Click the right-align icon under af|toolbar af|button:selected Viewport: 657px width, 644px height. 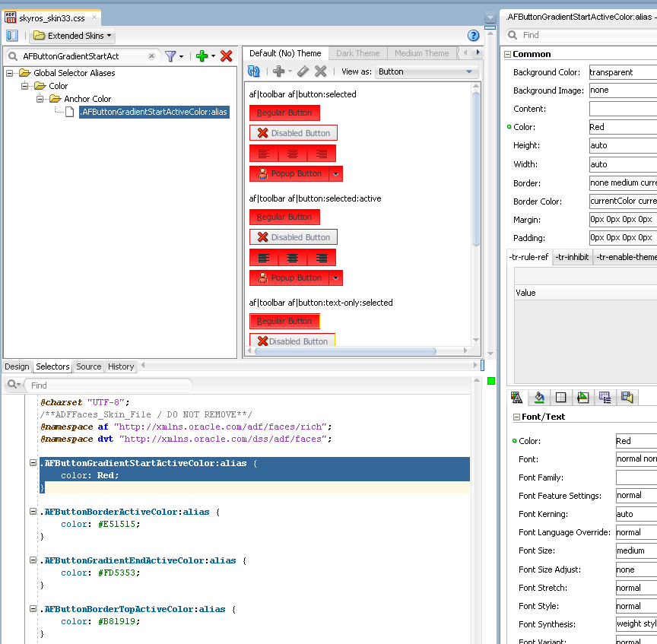click(322, 154)
